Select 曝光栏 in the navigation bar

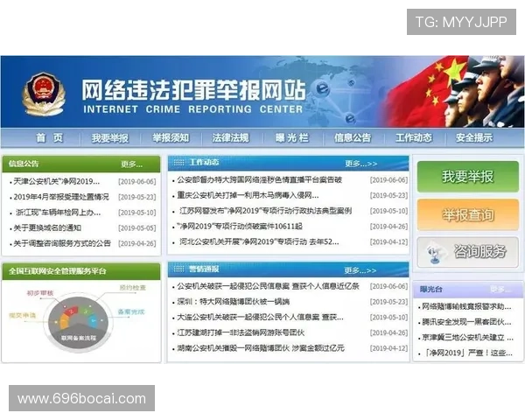tap(291, 137)
